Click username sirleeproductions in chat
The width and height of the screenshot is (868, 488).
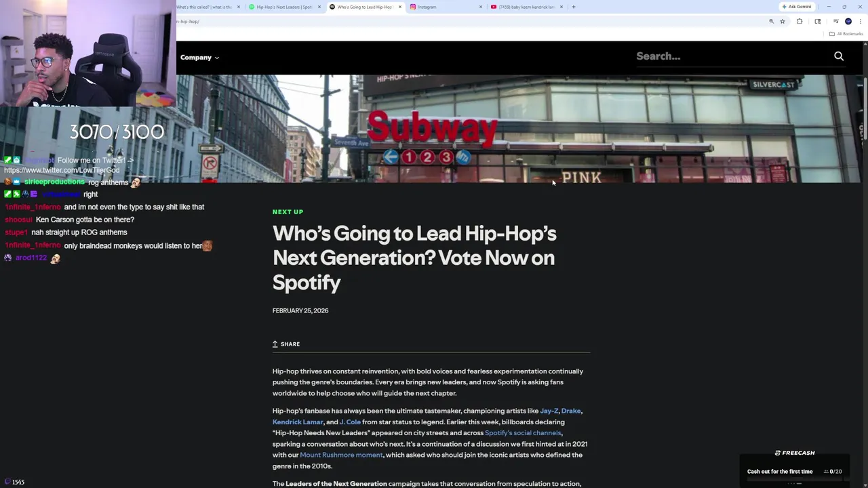[x=54, y=182]
